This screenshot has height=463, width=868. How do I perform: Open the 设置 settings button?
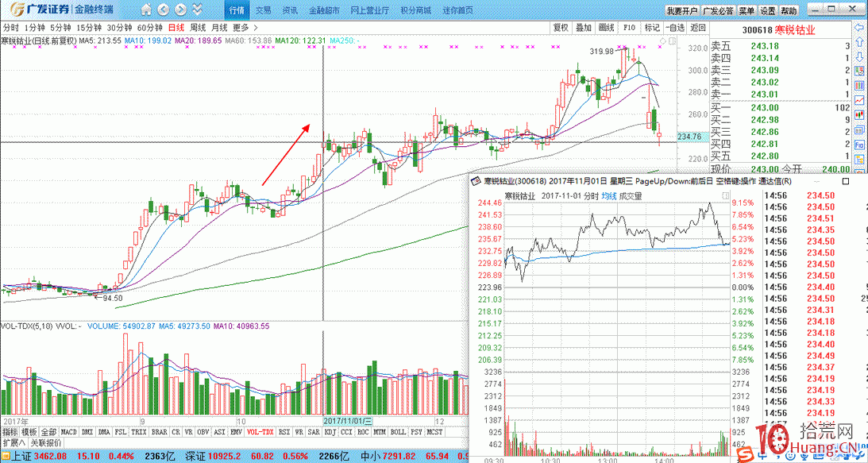point(767,10)
